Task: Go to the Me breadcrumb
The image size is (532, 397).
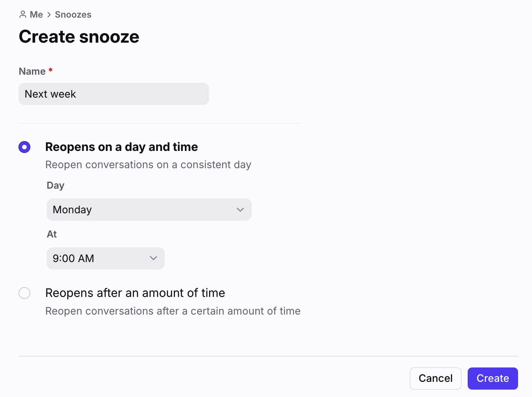Action: pos(36,15)
